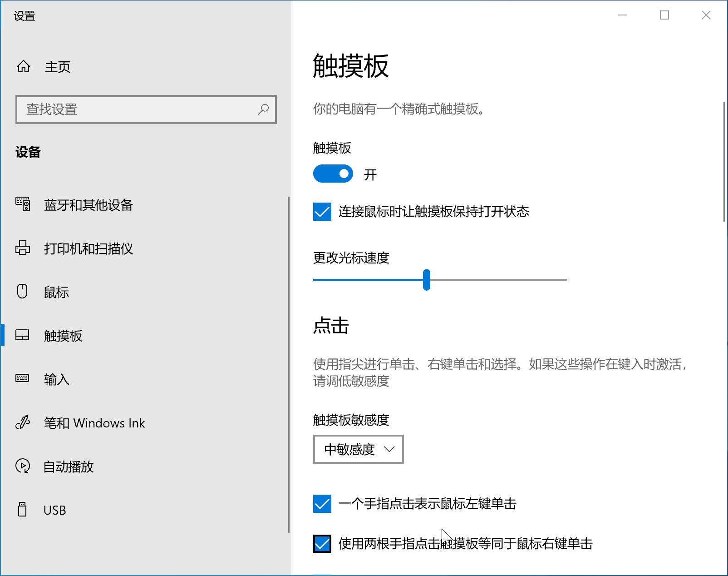Uncheck 连接鼠标时让触摸板保持打开状态
The image size is (728, 576).
(322, 211)
